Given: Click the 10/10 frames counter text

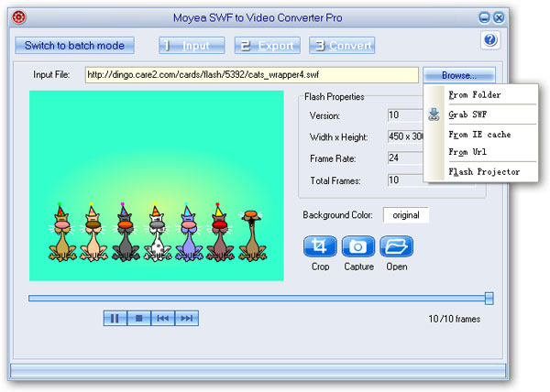Looking at the screenshot, I should tap(455, 319).
